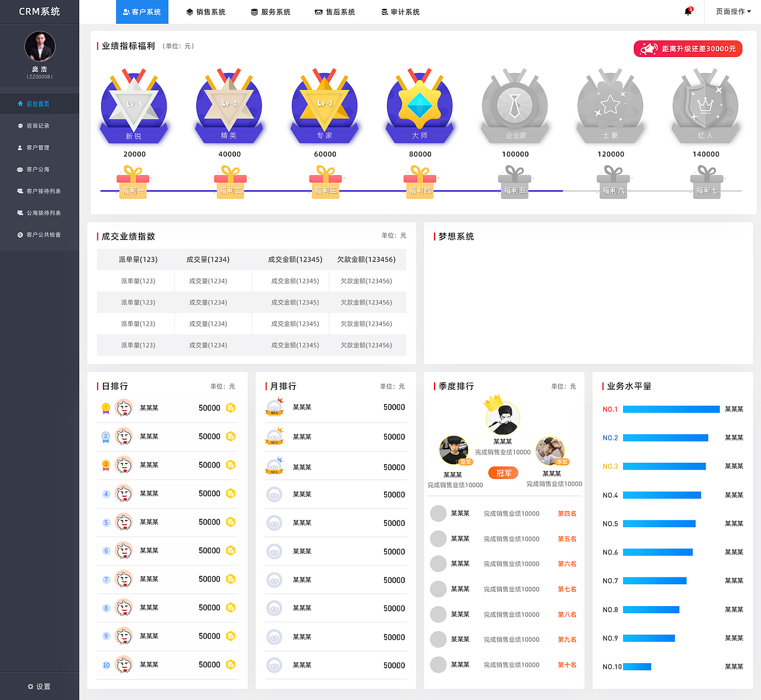Click the 成交金额(12345) table header

pos(295,260)
